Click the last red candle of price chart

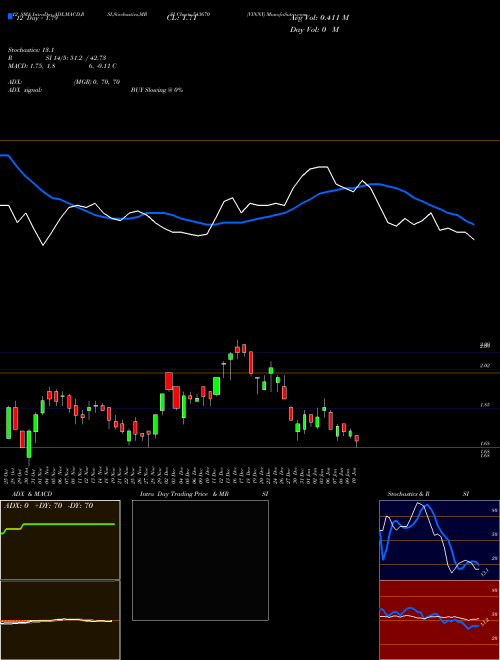point(356,440)
